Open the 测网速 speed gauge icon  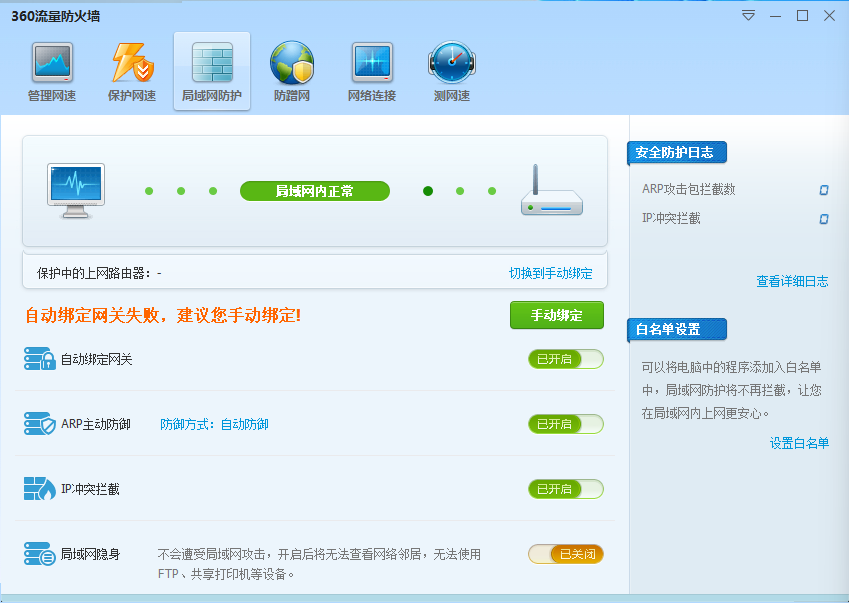452,63
